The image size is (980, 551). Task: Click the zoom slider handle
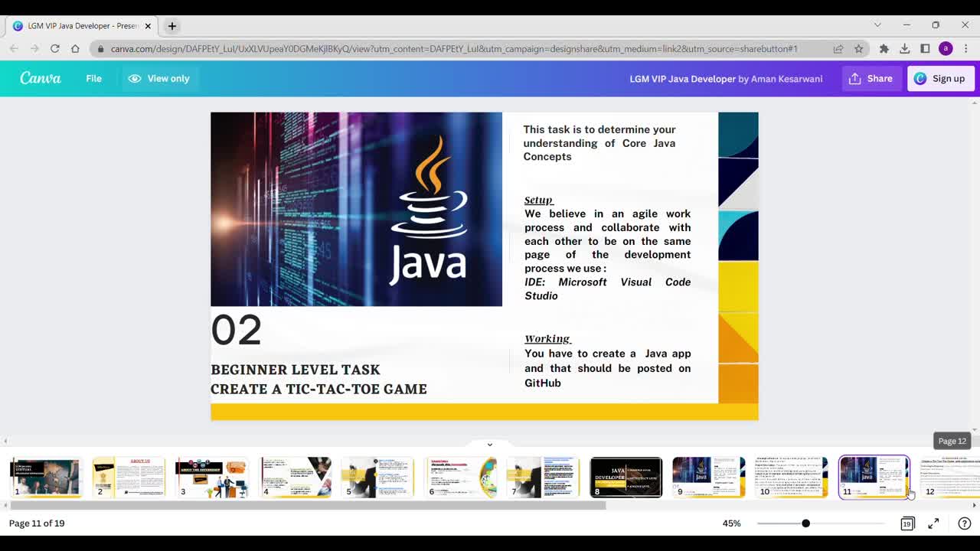(805, 523)
